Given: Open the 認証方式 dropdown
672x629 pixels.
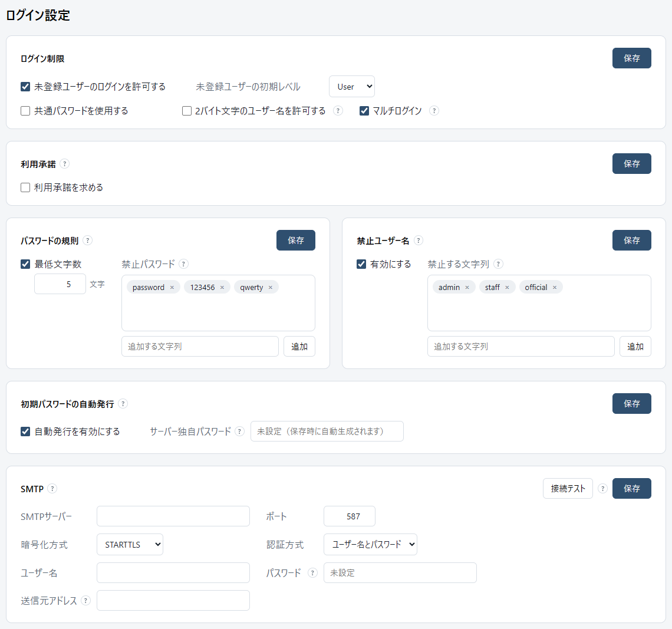Looking at the screenshot, I should [370, 545].
